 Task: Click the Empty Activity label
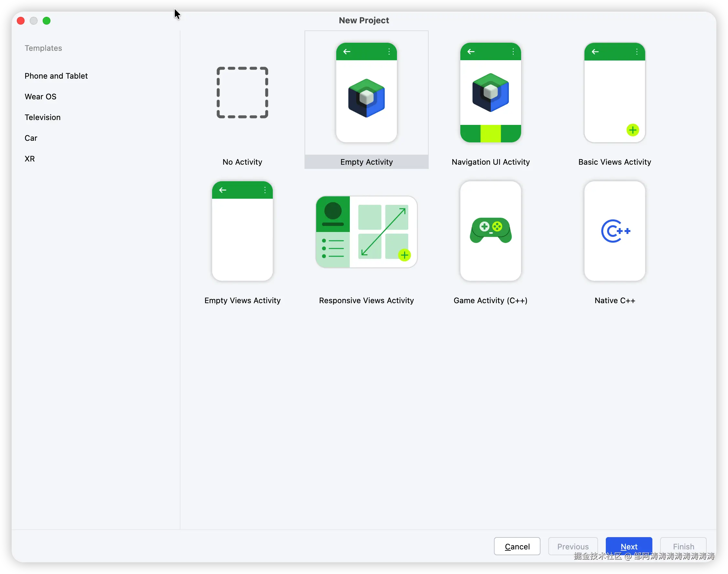coord(366,162)
